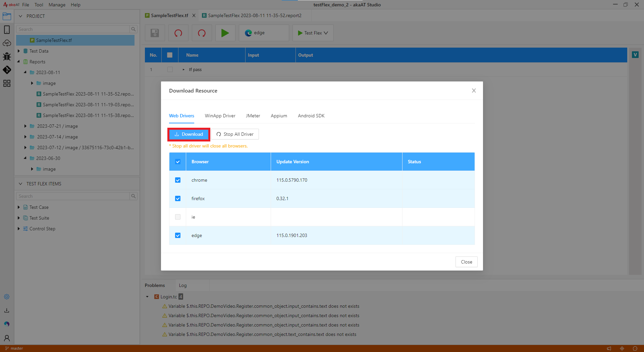Open the grid extensions sidebar icon
This screenshot has width=644, height=352.
pyautogui.click(x=7, y=83)
